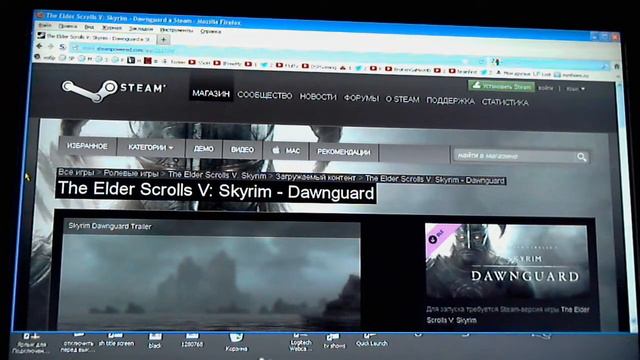Image resolution: width=640 pixels, height=360 pixels.
Task: Open the sh title screen desktop file
Action: [116, 339]
